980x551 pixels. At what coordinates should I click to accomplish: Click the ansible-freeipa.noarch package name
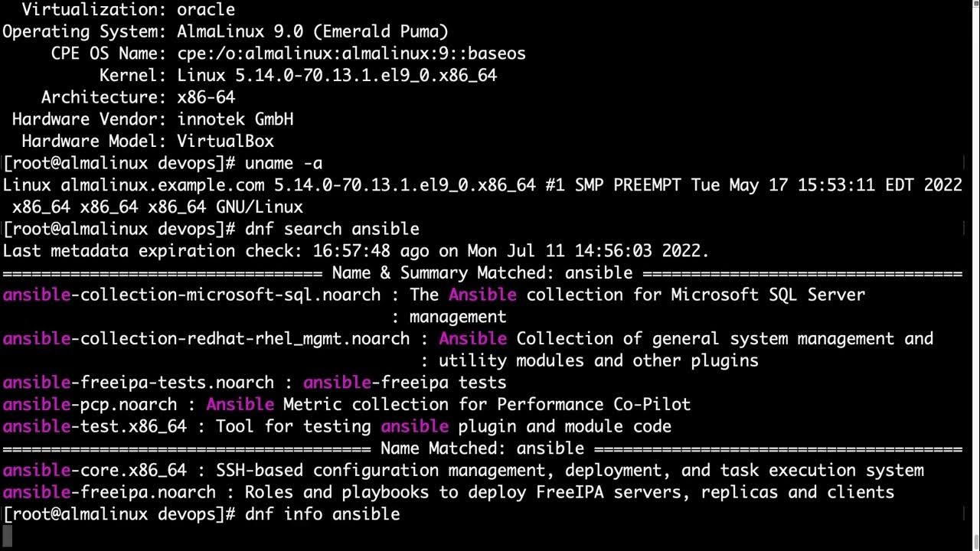[x=109, y=492]
